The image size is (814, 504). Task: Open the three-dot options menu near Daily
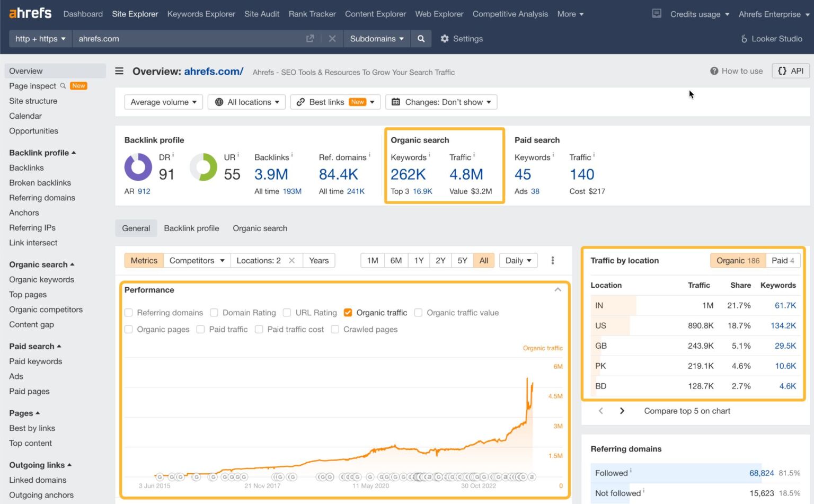(x=552, y=260)
